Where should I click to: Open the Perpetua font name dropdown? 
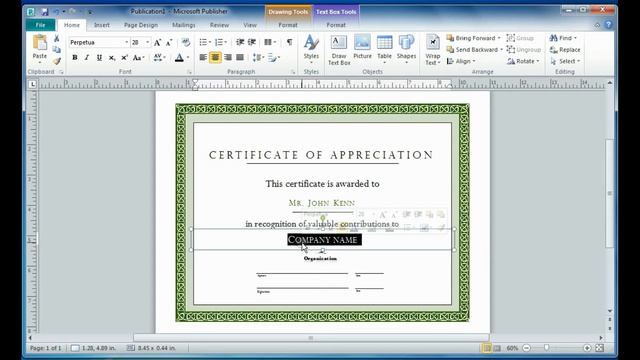(x=127, y=42)
